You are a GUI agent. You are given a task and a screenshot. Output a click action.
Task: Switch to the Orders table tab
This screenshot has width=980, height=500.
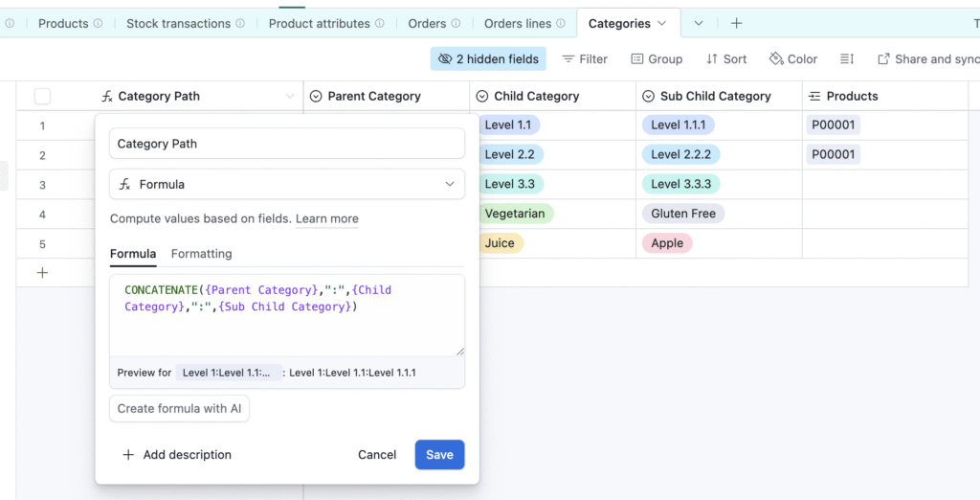point(427,23)
